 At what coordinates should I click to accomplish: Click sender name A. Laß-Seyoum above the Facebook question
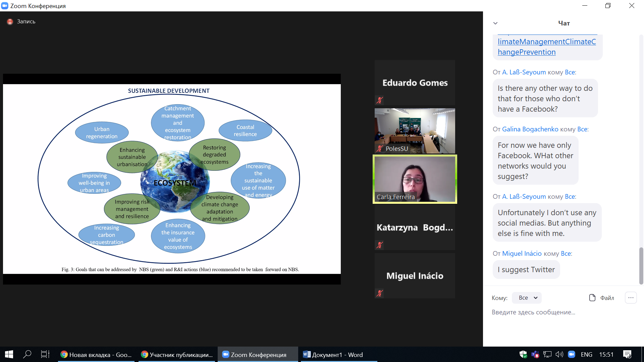pyautogui.click(x=524, y=72)
